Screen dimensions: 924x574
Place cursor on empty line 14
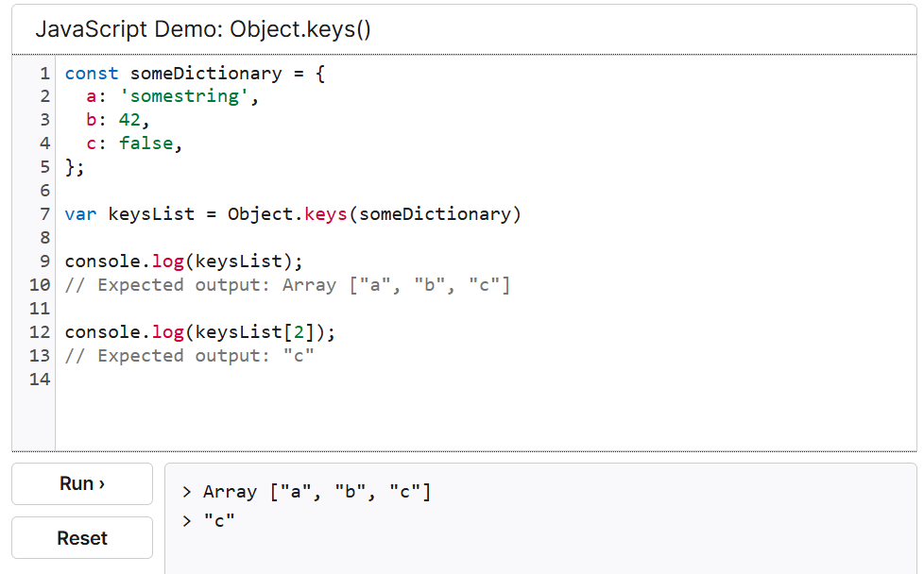(283, 380)
